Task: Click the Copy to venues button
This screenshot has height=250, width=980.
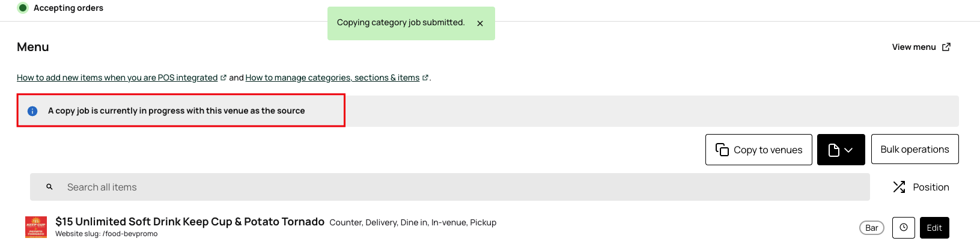Action: [758, 150]
